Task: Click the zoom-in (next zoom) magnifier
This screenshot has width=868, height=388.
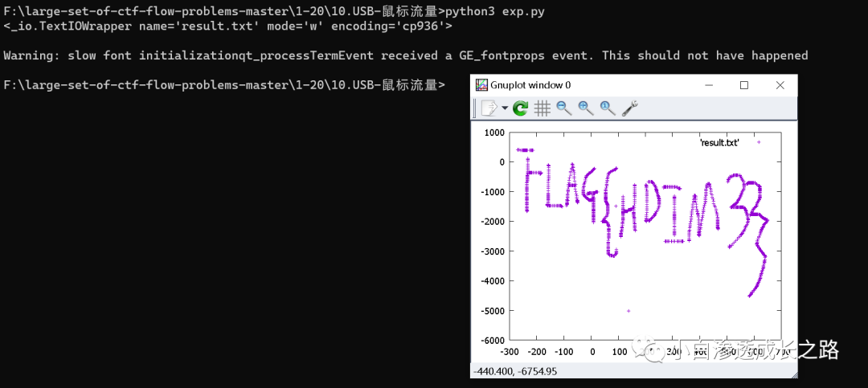Action: (586, 108)
